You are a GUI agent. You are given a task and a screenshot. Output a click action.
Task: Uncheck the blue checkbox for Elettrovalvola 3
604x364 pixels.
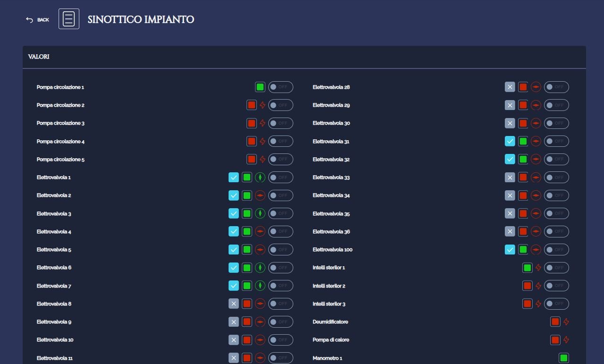(x=234, y=213)
